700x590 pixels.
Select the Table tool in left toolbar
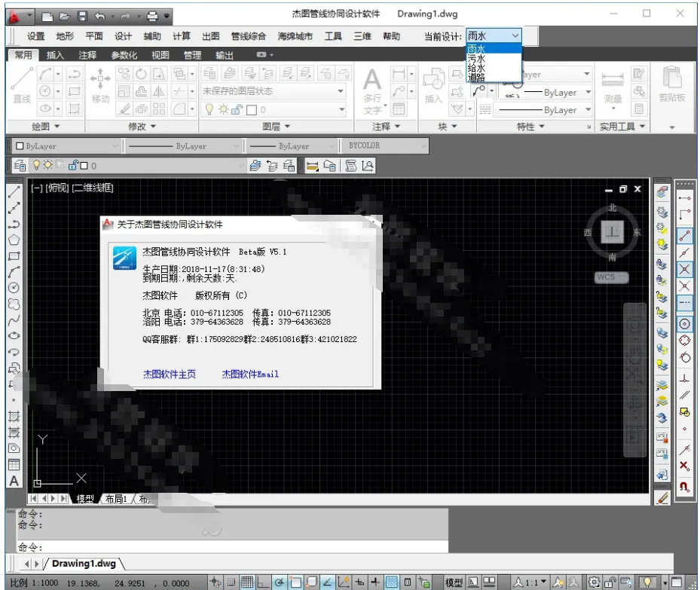coord(14,465)
